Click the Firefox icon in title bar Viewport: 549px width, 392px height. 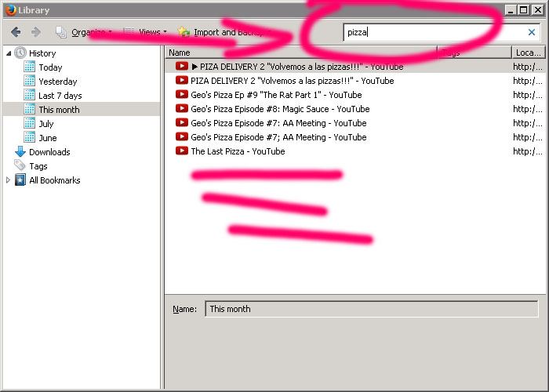pos(10,9)
